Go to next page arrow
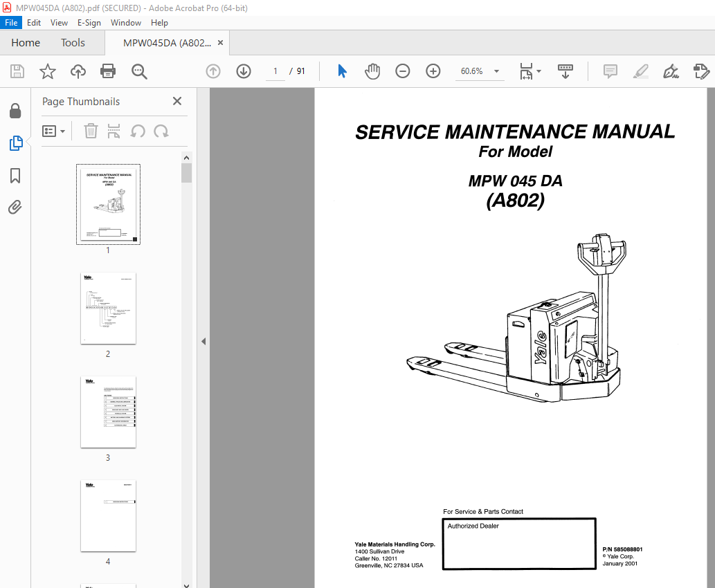Viewport: 715px width, 588px height. [244, 71]
